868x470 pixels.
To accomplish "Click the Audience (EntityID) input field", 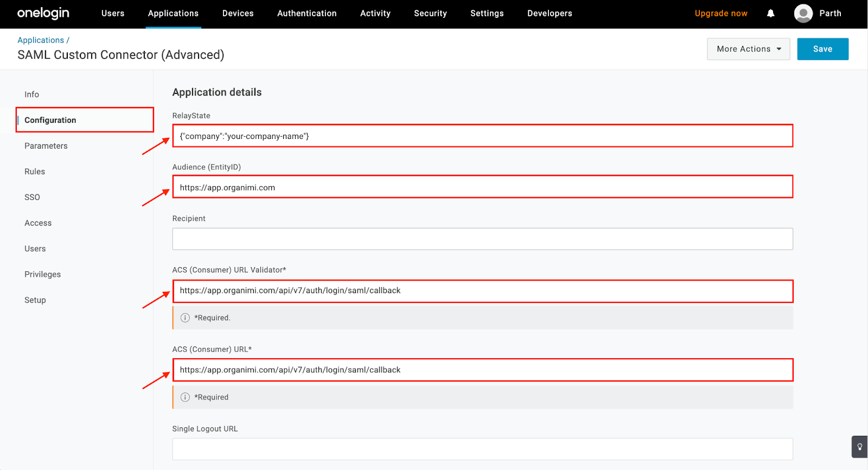I will 483,187.
